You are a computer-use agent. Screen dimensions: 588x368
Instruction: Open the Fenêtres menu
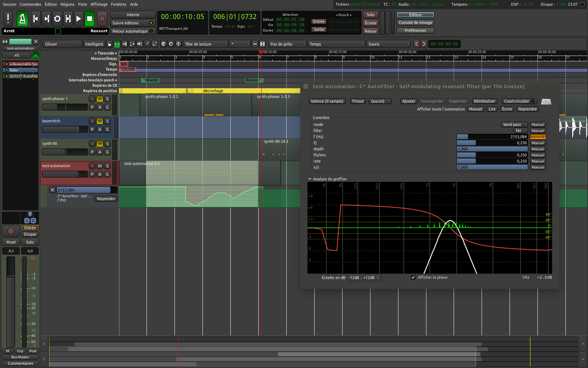(x=119, y=4)
